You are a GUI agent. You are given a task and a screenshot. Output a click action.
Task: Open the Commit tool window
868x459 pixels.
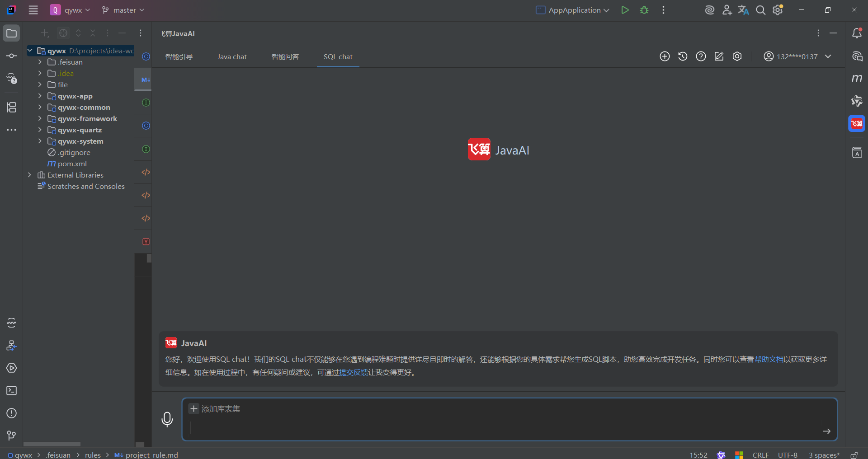tap(11, 56)
